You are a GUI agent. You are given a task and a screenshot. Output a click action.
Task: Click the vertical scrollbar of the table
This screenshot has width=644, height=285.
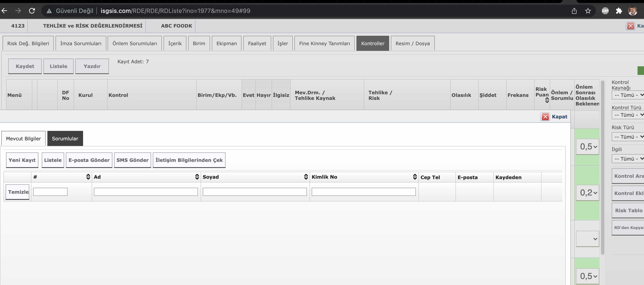click(602, 167)
